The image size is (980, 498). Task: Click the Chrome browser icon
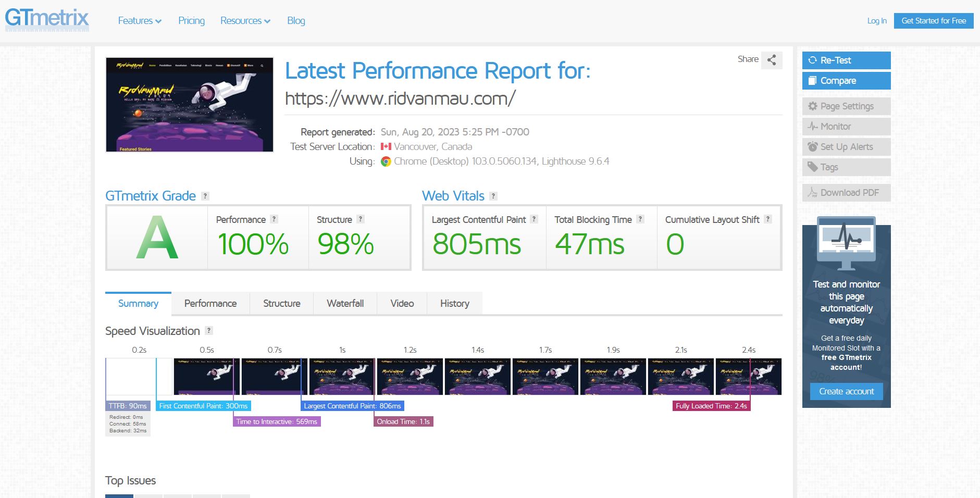386,161
